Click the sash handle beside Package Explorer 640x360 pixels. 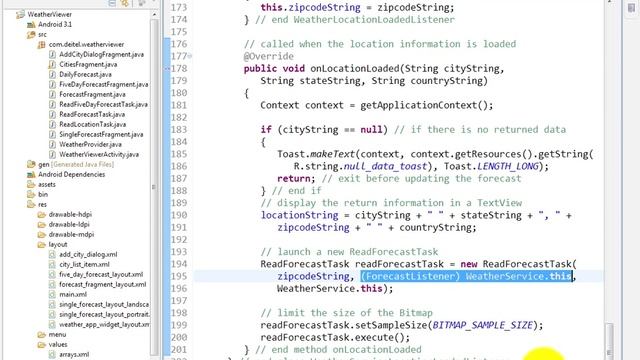[153, 187]
